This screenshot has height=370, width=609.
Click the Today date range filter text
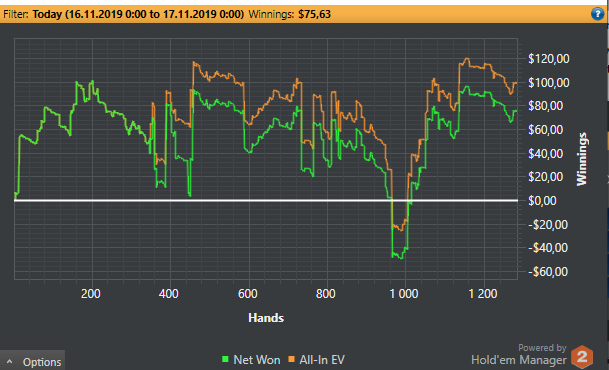(x=138, y=14)
